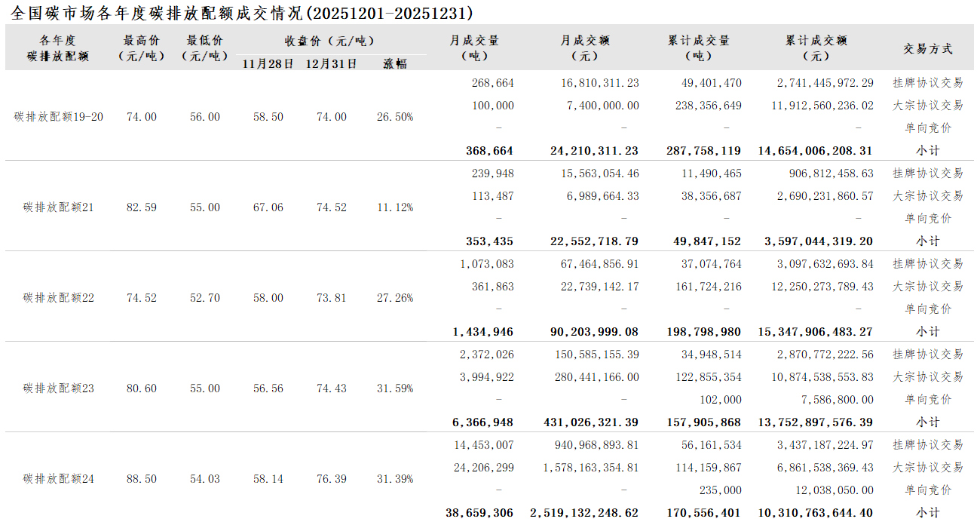Click the 碳排放配额23 row label
Screen dimensions: 980x525
click(59, 388)
